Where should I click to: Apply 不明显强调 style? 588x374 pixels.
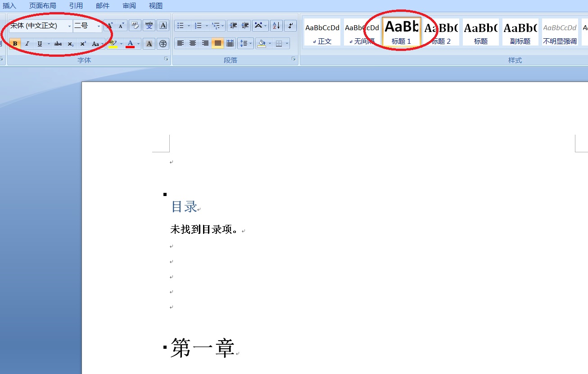pos(560,32)
